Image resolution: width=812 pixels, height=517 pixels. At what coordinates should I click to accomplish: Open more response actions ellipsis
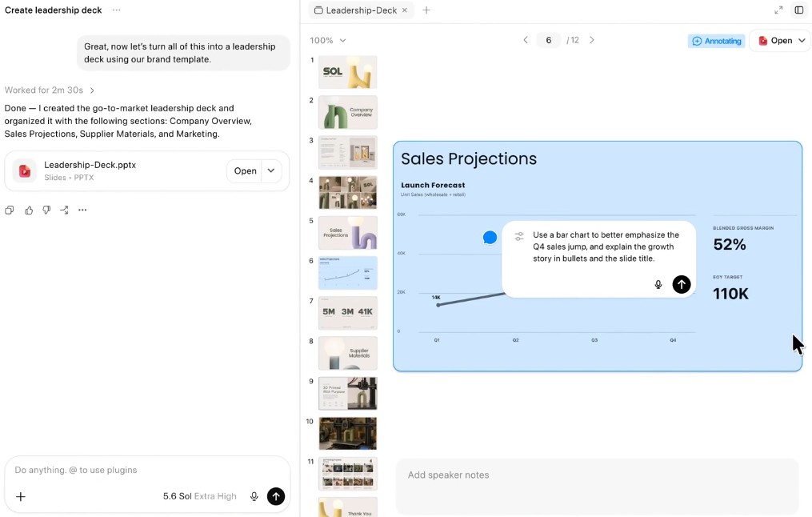point(82,210)
